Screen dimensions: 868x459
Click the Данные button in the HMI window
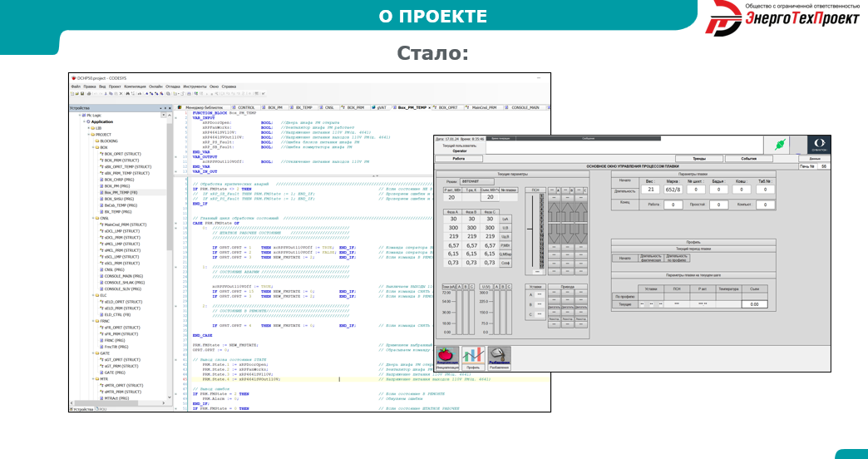(x=814, y=158)
